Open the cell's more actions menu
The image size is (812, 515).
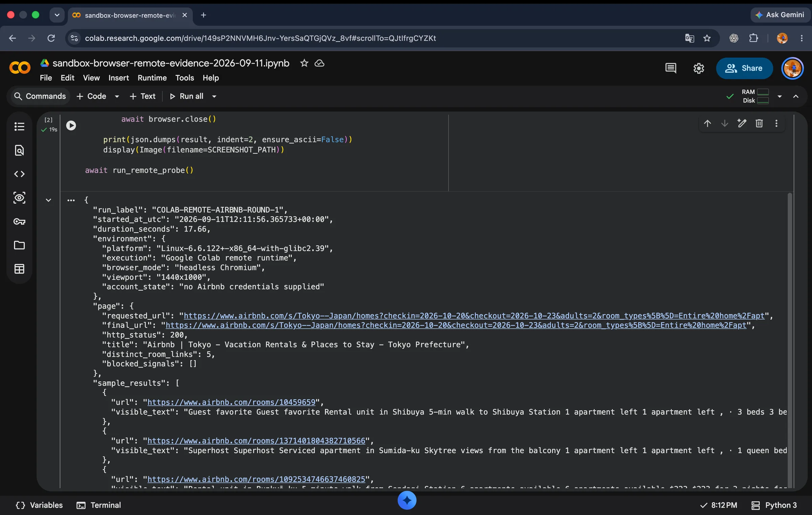pyautogui.click(x=776, y=124)
